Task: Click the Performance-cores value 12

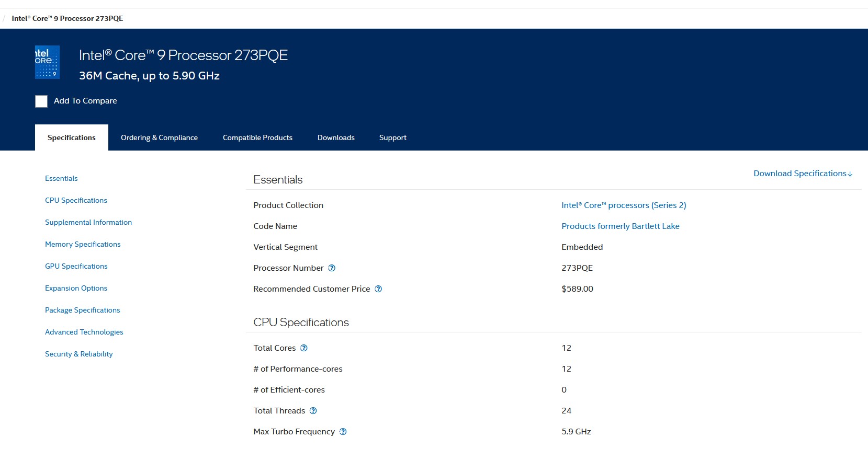Action: pos(567,369)
